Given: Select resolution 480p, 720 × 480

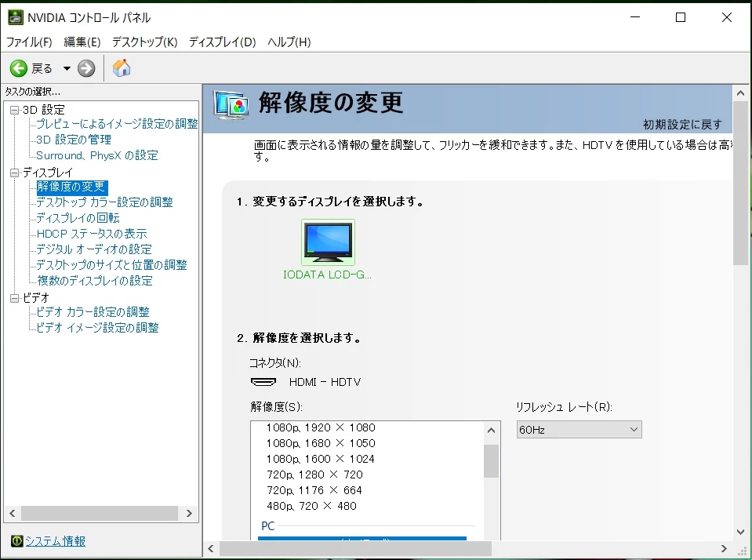Looking at the screenshot, I should (311, 506).
